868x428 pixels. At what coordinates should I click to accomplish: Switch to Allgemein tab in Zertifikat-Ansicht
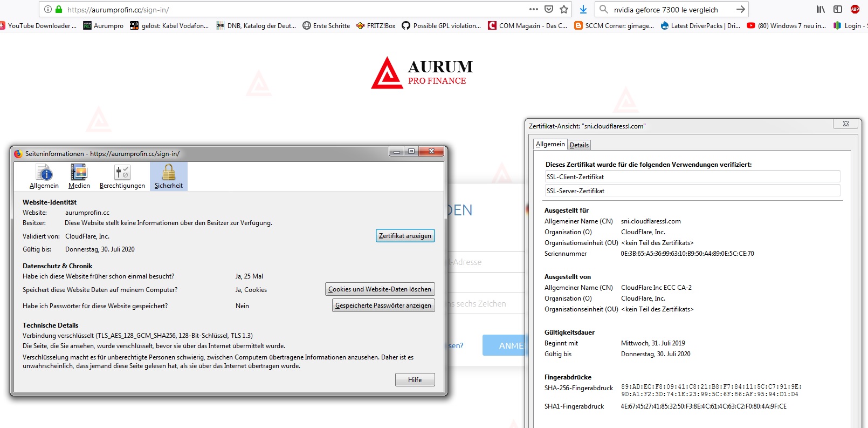(550, 144)
